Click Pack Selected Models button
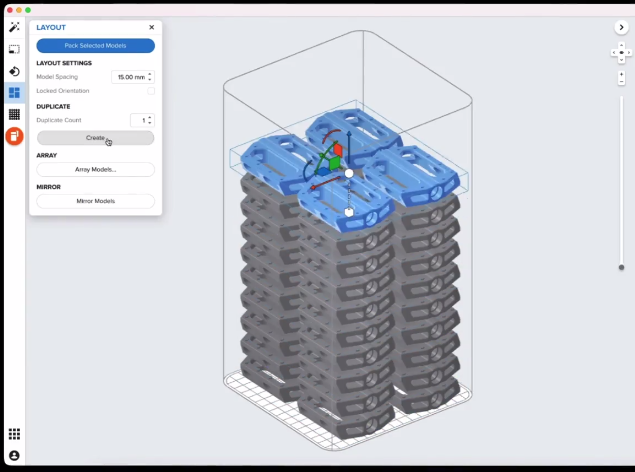Image resolution: width=635 pixels, height=472 pixels. [96, 45]
